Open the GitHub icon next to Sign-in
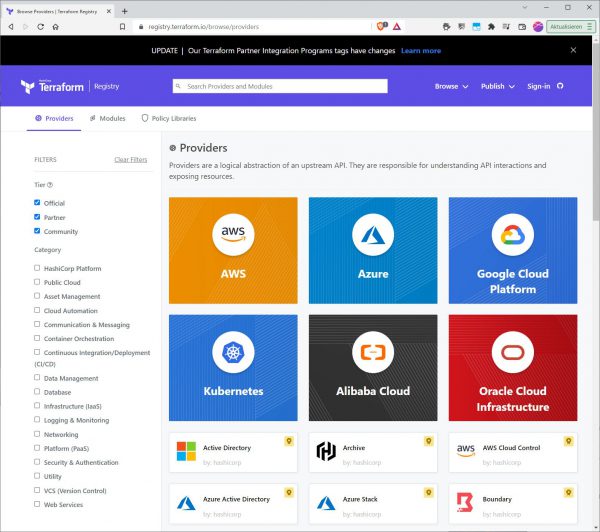 [x=560, y=86]
